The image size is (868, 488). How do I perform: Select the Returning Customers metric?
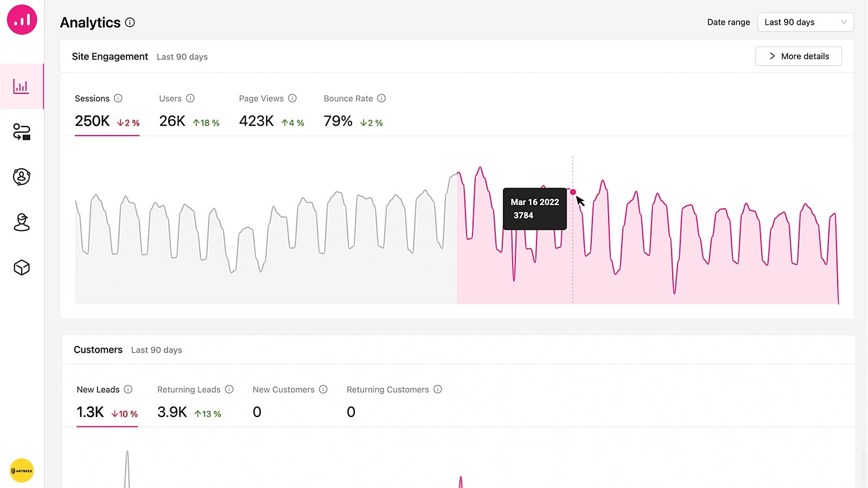pyautogui.click(x=394, y=402)
